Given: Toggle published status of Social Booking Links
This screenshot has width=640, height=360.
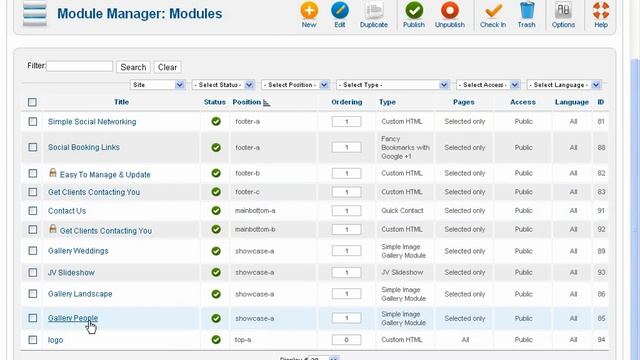Looking at the screenshot, I should [x=216, y=147].
